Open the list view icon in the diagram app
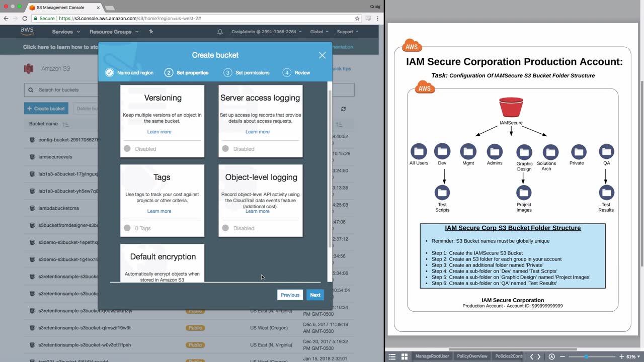The width and height of the screenshot is (644, 362). pyautogui.click(x=392, y=356)
